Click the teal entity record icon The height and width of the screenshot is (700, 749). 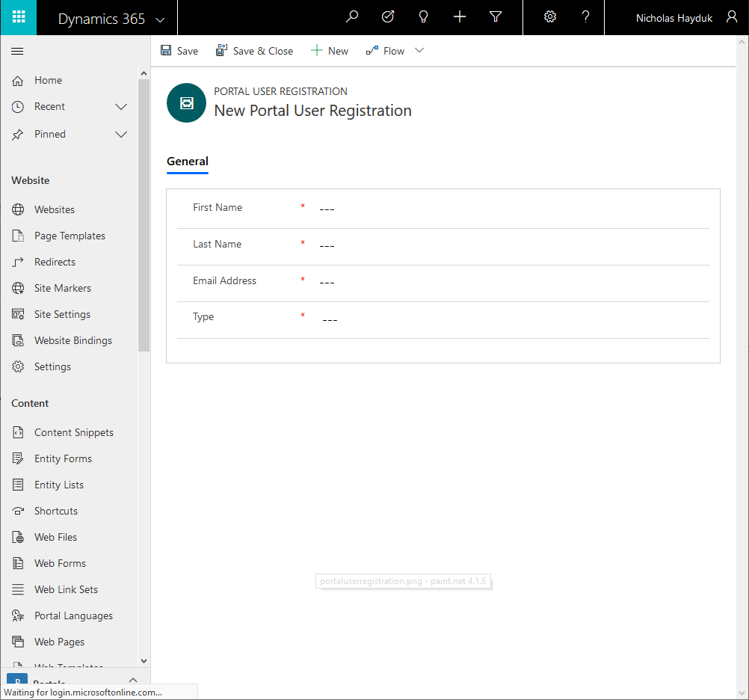coord(186,102)
